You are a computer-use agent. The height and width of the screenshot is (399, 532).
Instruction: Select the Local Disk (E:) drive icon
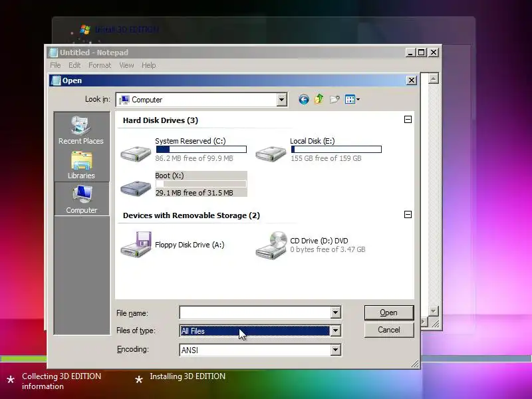(271, 154)
